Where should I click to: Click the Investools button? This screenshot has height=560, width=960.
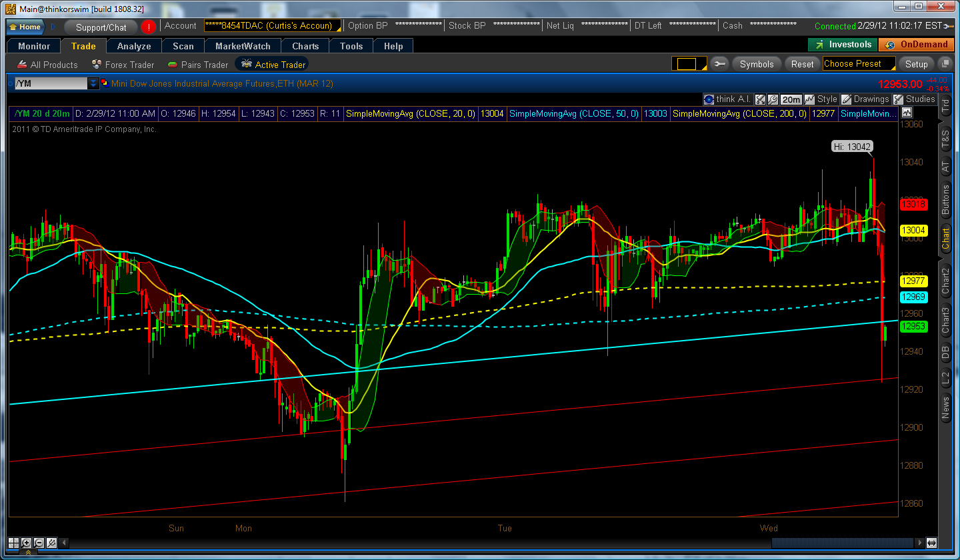click(843, 45)
